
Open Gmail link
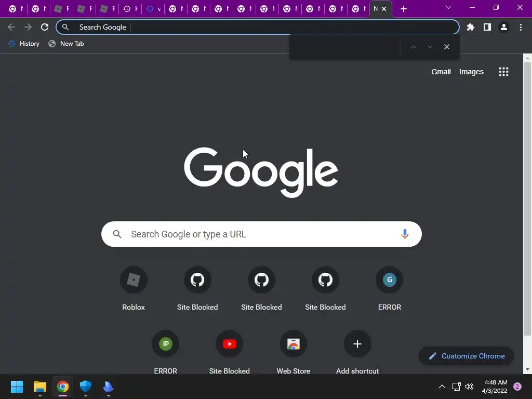pyautogui.click(x=441, y=72)
